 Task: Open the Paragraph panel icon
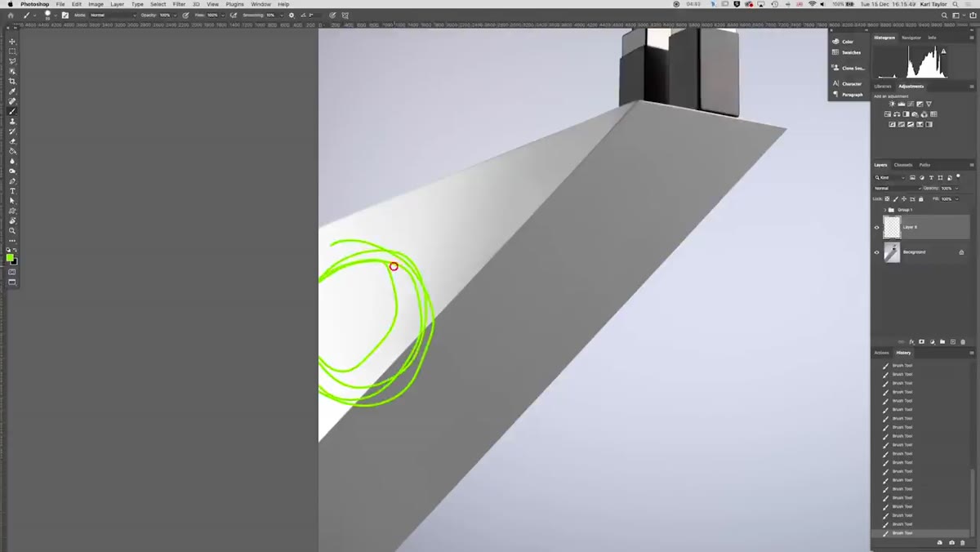coord(835,94)
